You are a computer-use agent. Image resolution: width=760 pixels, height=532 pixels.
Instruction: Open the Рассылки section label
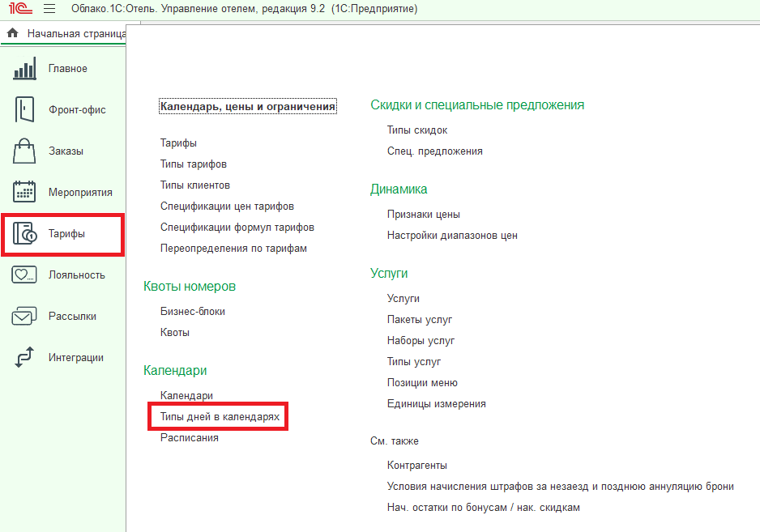tap(72, 316)
